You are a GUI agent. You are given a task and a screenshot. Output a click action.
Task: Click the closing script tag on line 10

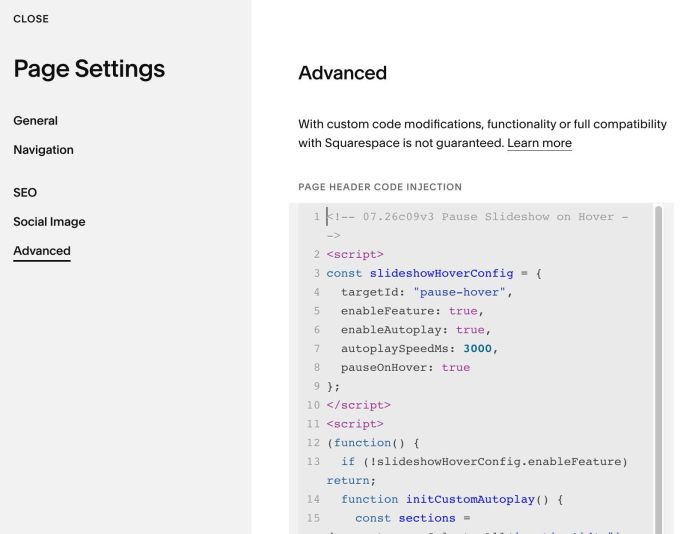(358, 405)
